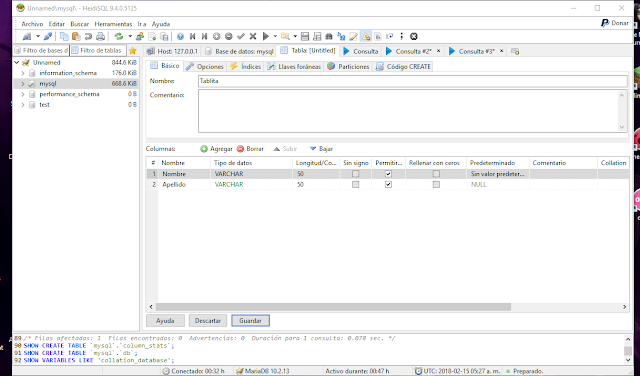Click the Descartar button

(208, 321)
